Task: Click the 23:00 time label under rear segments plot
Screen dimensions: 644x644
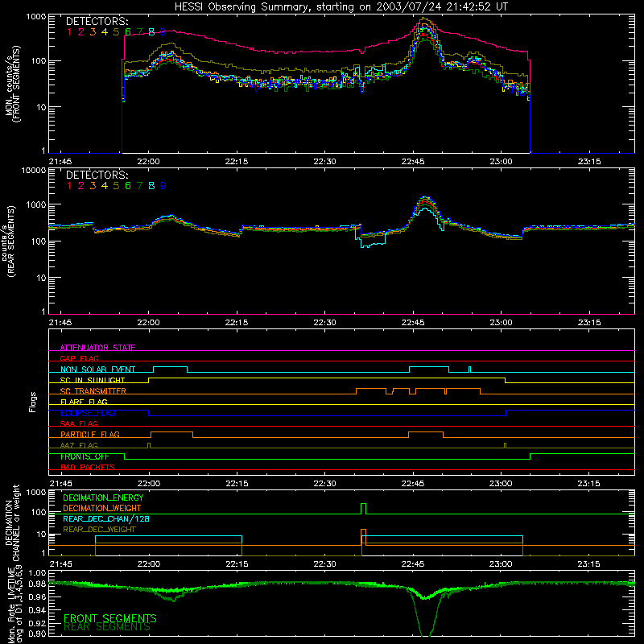Action: pos(501,323)
